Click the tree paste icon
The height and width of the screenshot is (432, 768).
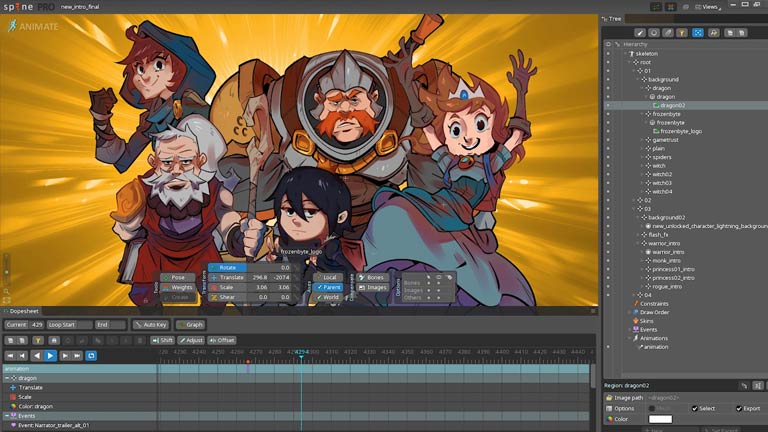click(742, 33)
